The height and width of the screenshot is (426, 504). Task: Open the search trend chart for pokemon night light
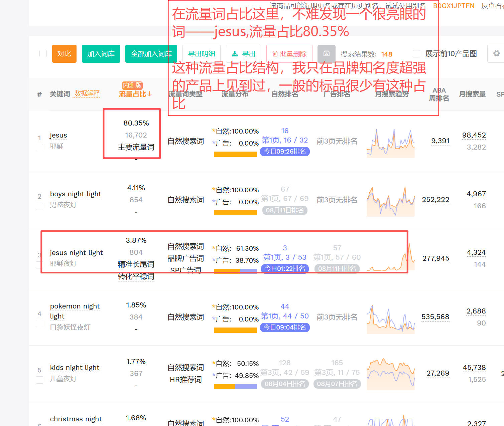coord(391,319)
